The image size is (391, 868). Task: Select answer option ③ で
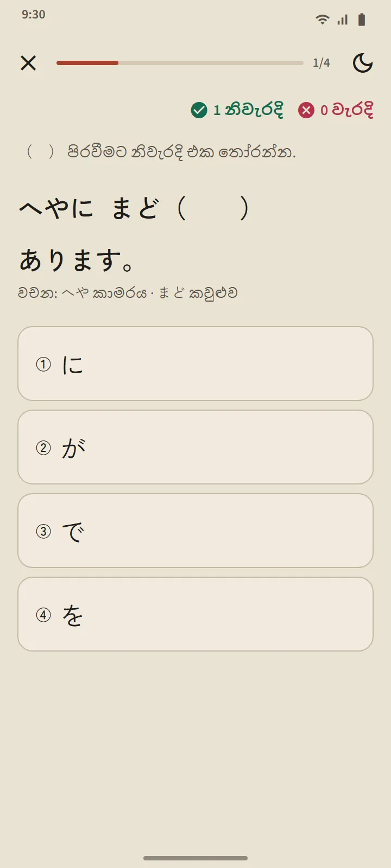point(195,531)
